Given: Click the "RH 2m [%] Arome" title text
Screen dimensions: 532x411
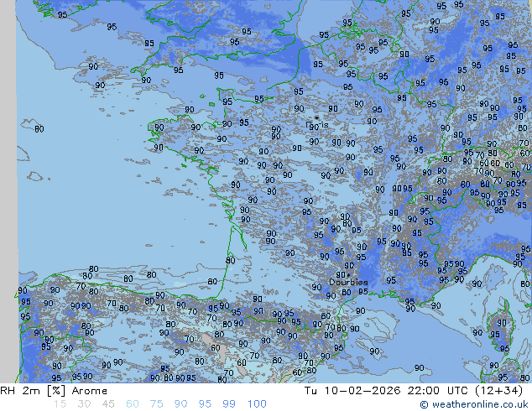Looking at the screenshot, I should click(x=54, y=391).
